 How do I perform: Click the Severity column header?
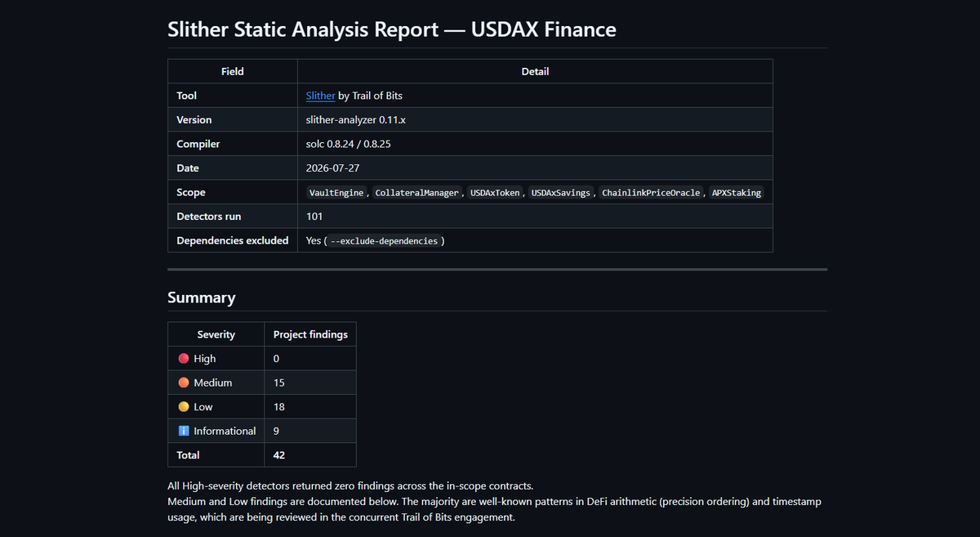point(216,334)
